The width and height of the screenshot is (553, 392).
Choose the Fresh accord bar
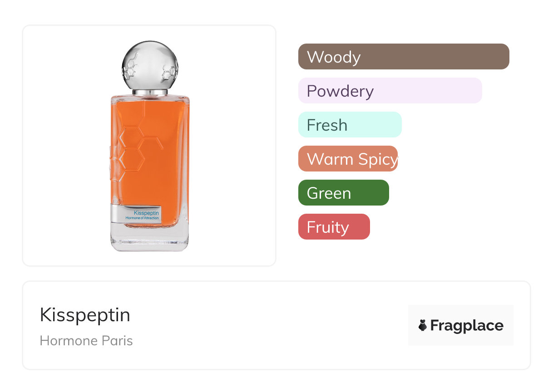[350, 125]
